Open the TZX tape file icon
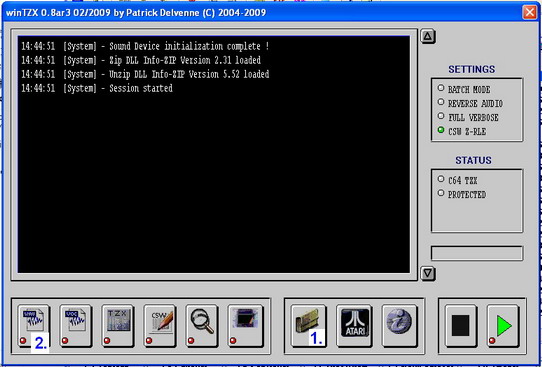The height and width of the screenshot is (367, 542). click(x=118, y=326)
